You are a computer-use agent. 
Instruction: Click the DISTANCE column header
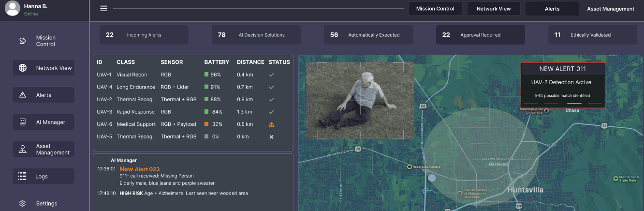(x=250, y=62)
